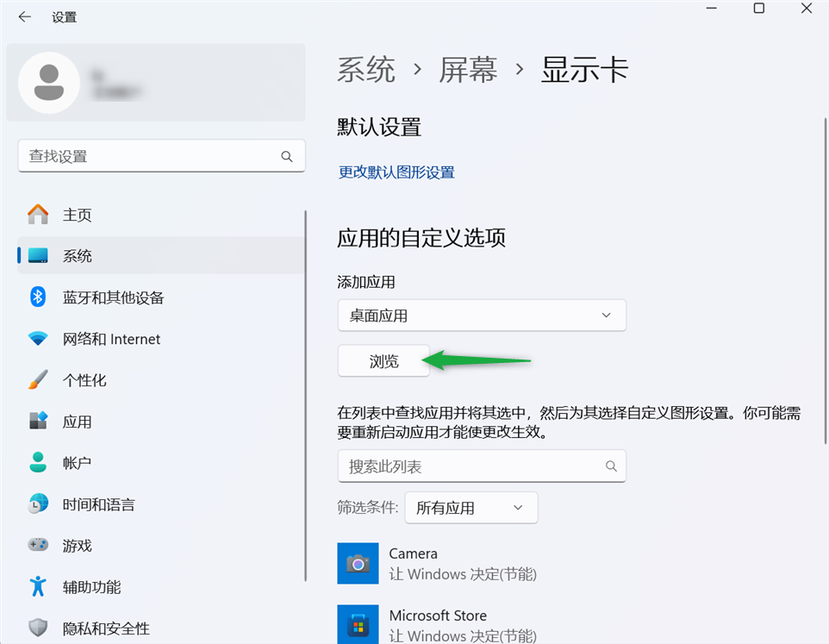Open 隐私和安全性 settings page
The width and height of the screenshot is (829, 644).
(105, 628)
